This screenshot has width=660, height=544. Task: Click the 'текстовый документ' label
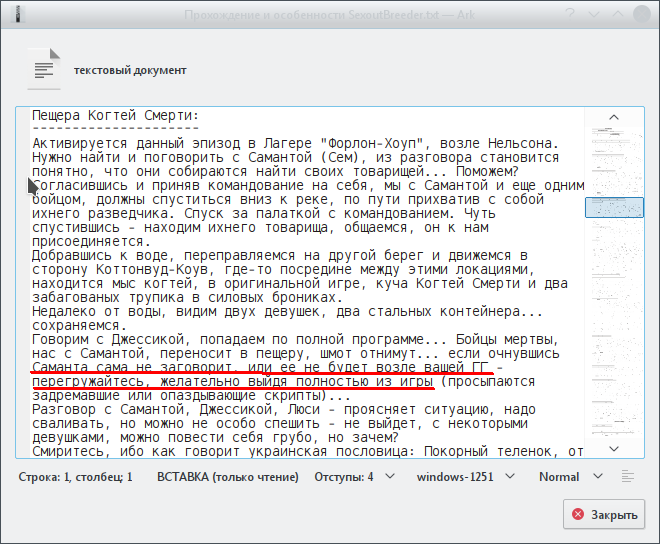130,70
